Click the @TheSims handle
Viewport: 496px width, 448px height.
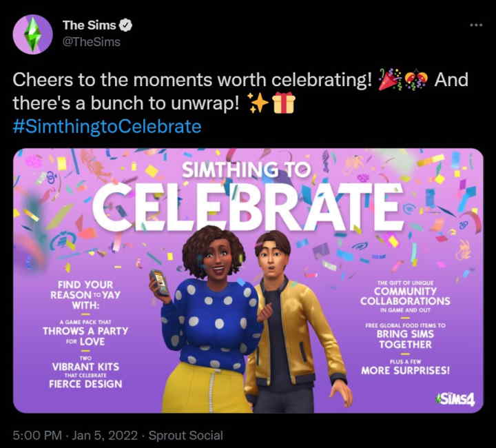coord(92,42)
